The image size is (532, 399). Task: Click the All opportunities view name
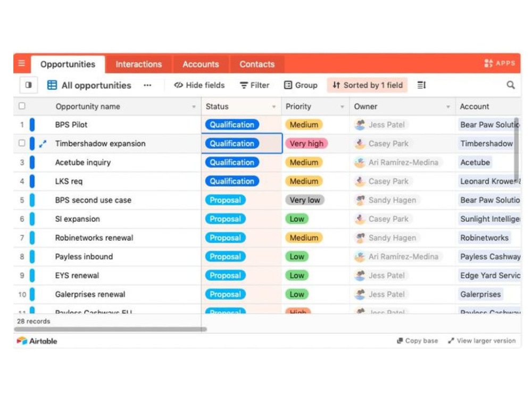pyautogui.click(x=96, y=86)
